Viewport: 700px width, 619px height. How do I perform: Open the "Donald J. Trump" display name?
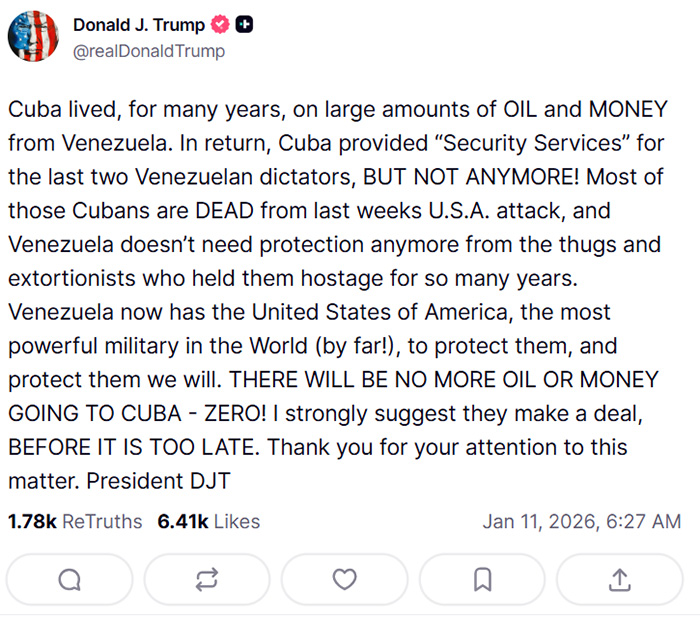(137, 27)
